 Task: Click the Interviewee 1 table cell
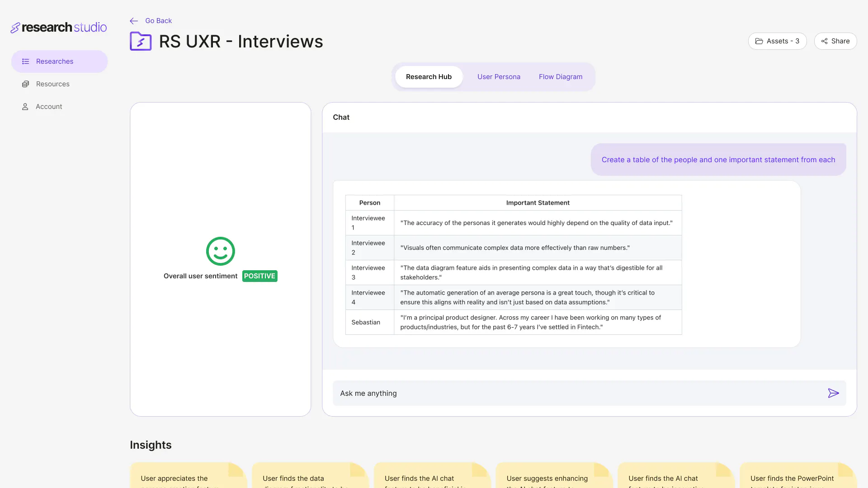point(370,223)
